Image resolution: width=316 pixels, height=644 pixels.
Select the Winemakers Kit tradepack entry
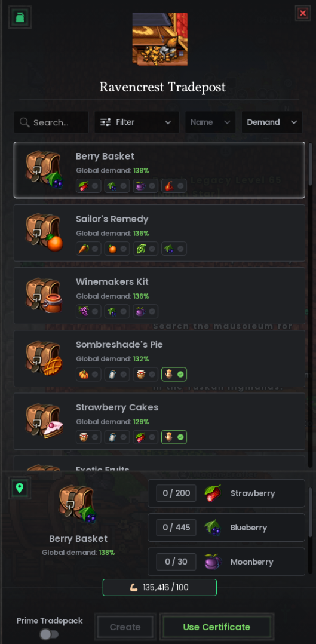coord(159,296)
